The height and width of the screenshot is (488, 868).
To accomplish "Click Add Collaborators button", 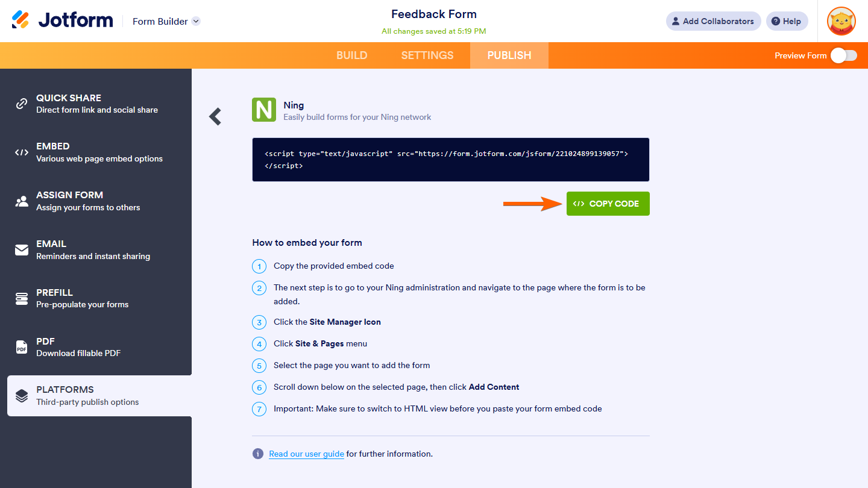I will click(713, 21).
